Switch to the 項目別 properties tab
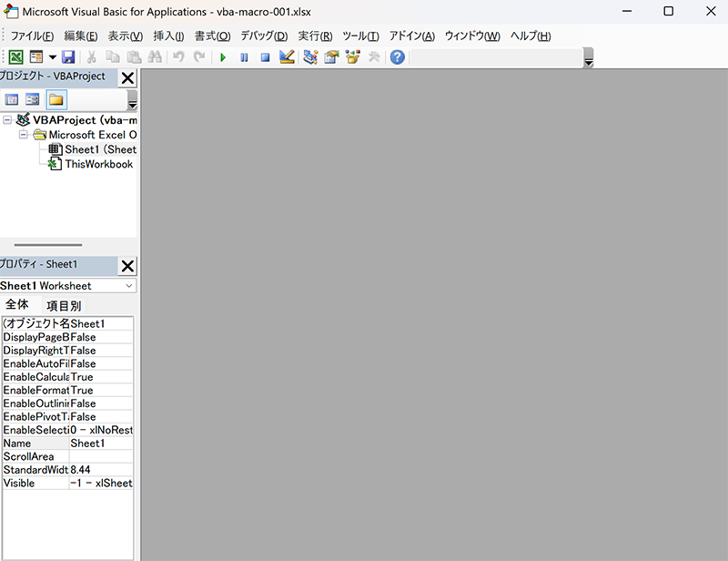The image size is (728, 561). point(64,305)
